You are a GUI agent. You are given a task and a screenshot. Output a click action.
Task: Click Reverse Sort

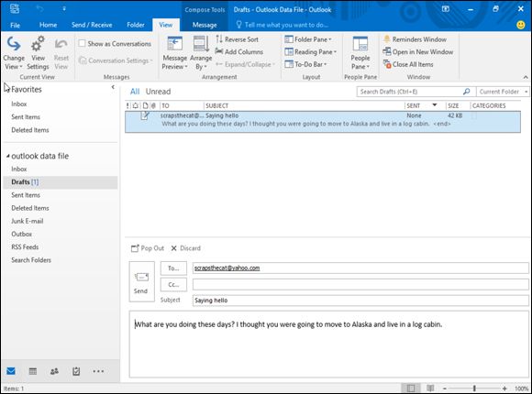pyautogui.click(x=238, y=39)
